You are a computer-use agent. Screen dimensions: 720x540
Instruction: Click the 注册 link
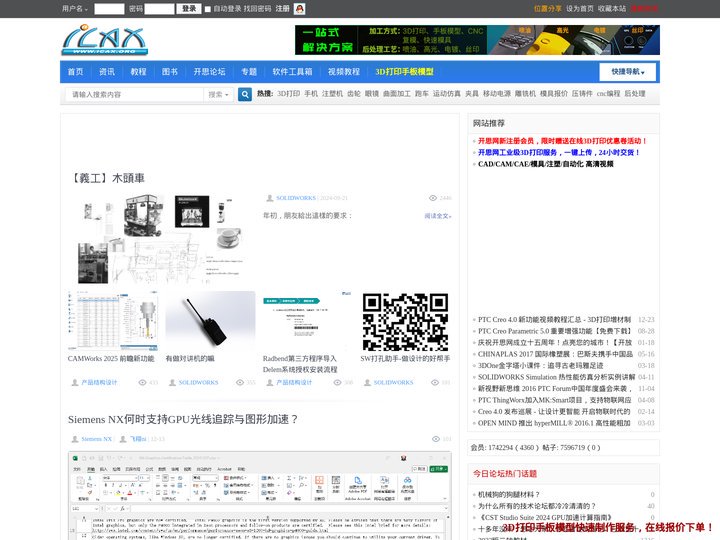282,9
